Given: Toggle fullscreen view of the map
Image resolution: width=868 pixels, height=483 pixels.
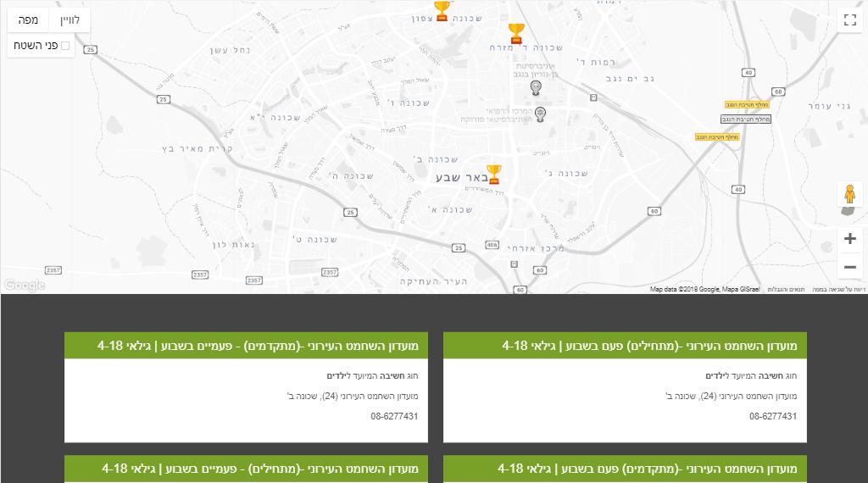Looking at the screenshot, I should pos(849,19).
